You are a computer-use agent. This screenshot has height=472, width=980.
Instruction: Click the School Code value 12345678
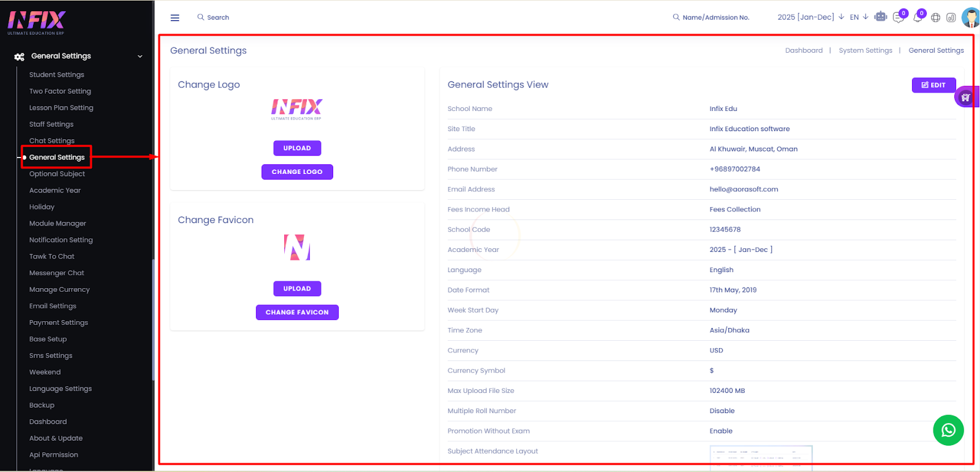pos(725,230)
